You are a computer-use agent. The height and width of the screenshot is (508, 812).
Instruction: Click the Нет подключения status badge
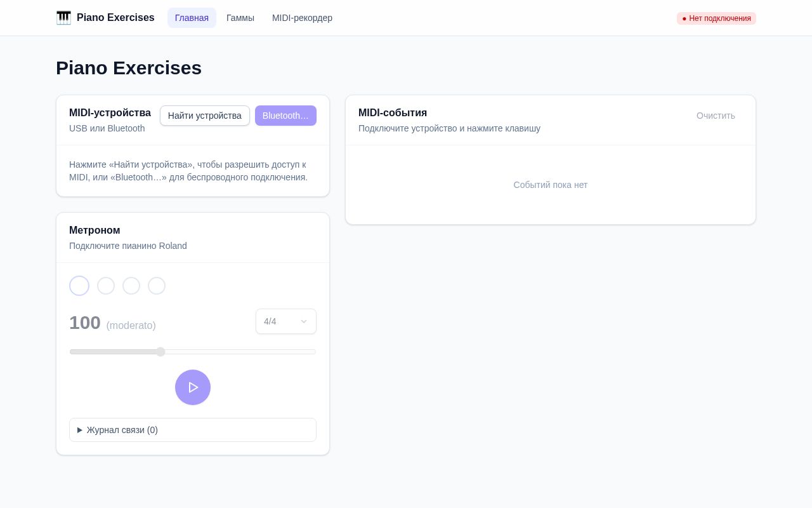click(716, 18)
